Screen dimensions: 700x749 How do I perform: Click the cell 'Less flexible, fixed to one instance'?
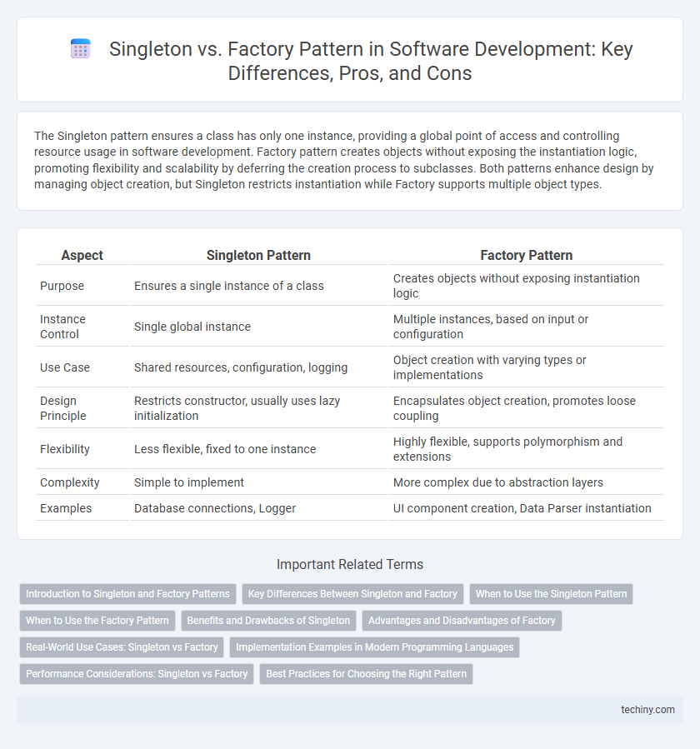[258, 449]
